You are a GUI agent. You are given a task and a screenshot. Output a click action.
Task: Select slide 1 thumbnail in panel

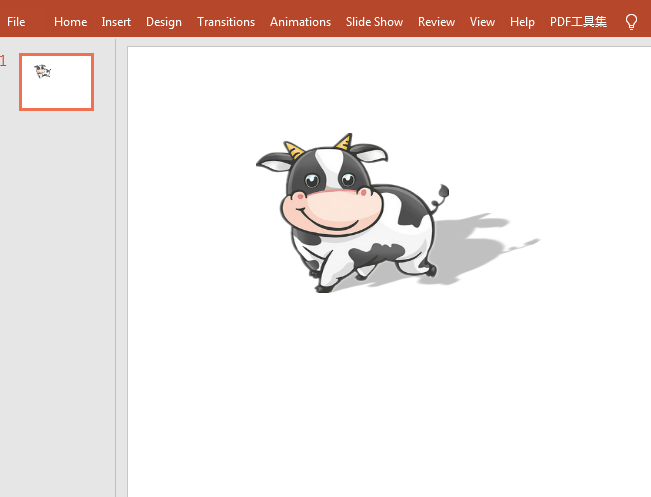tap(56, 82)
